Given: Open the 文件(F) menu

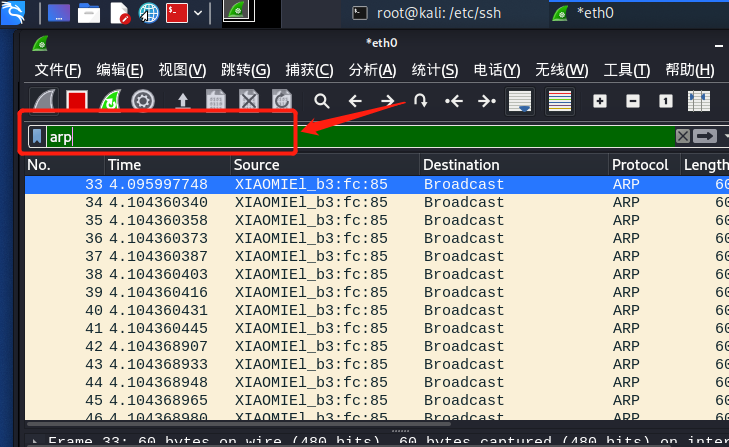Looking at the screenshot, I should tap(58, 70).
